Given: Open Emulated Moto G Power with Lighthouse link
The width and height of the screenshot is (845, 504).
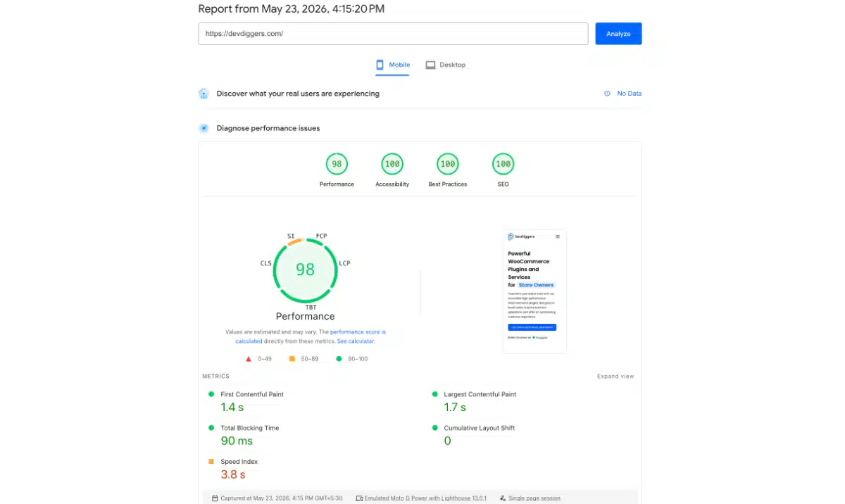Looking at the screenshot, I should [x=426, y=498].
